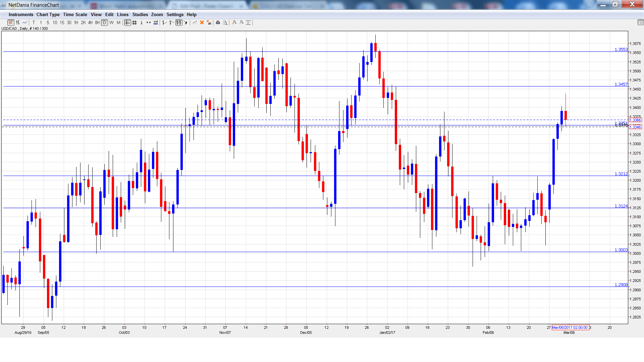The image size is (644, 362).
Task: Select the weekly W time scale
Action: pyautogui.click(x=111, y=22)
